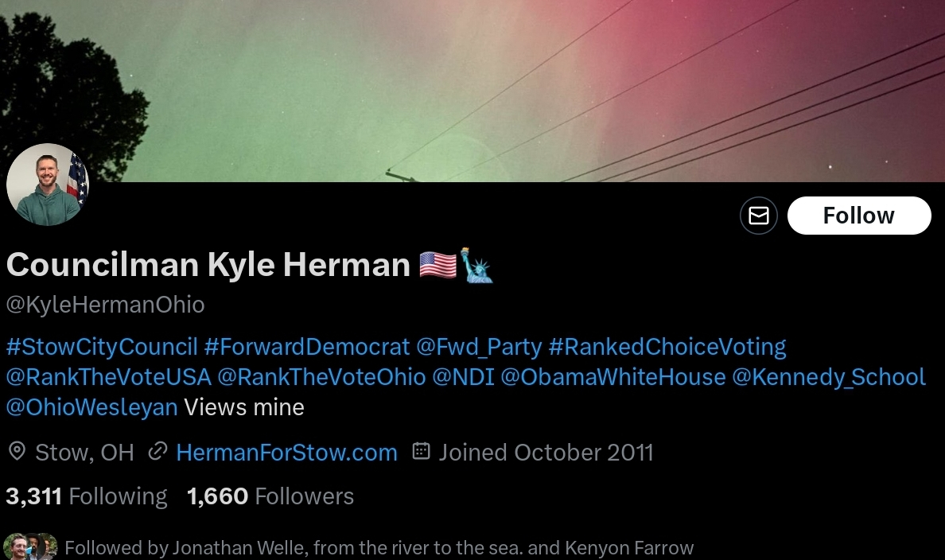Image resolution: width=945 pixels, height=560 pixels.
Task: Open the 'Followed by Jonathan Welle' text
Action: point(379,548)
